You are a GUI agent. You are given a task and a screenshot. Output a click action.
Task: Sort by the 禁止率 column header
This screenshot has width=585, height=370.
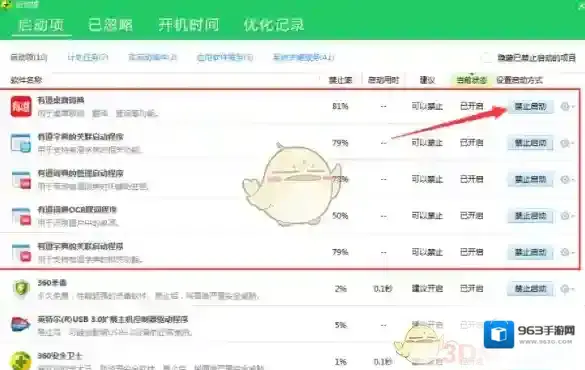point(340,80)
